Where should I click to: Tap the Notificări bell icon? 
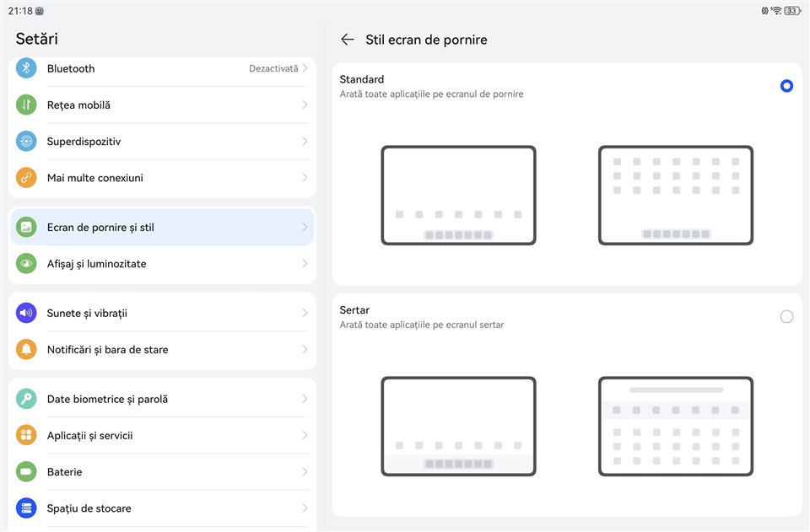[x=26, y=349]
